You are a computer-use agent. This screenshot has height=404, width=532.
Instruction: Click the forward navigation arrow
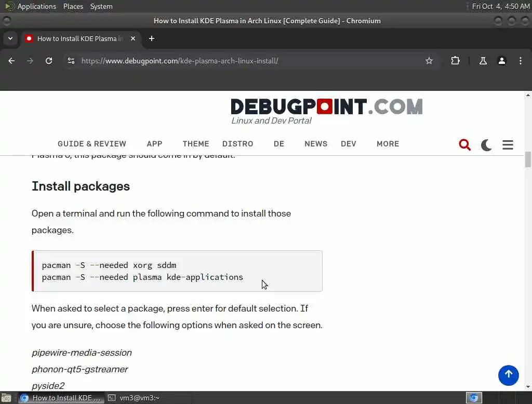click(x=30, y=61)
